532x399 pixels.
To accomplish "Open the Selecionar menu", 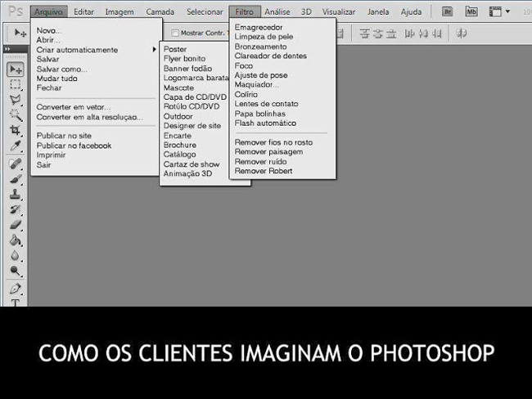I will click(x=205, y=12).
